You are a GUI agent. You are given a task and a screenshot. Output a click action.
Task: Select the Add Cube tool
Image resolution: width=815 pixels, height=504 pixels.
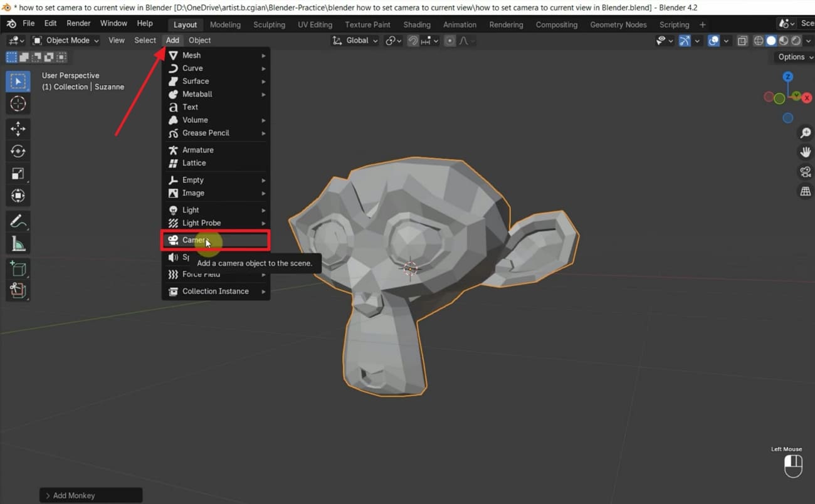[x=18, y=269]
